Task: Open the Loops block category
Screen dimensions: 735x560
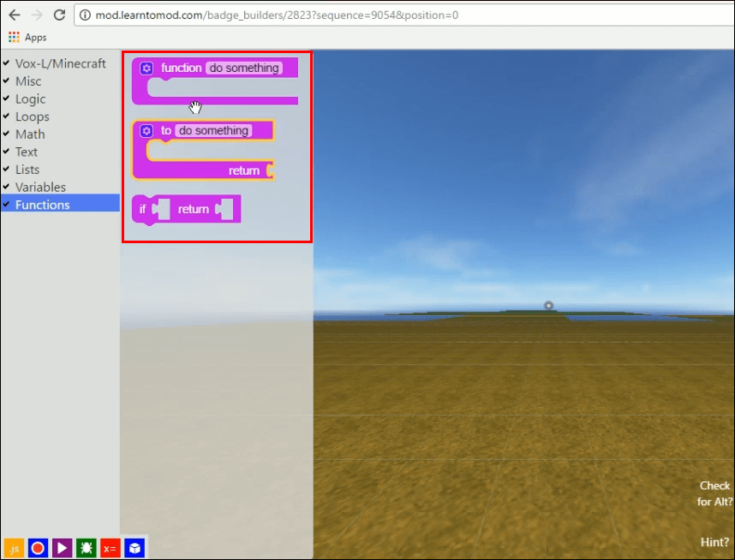Action: click(x=33, y=116)
